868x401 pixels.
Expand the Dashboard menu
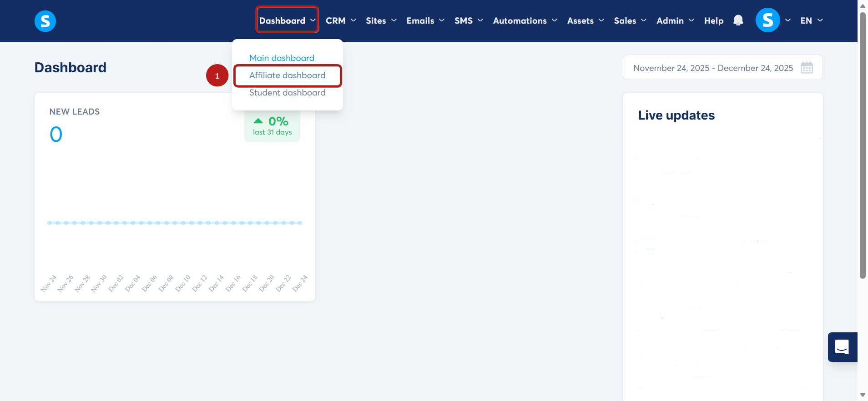tap(287, 20)
